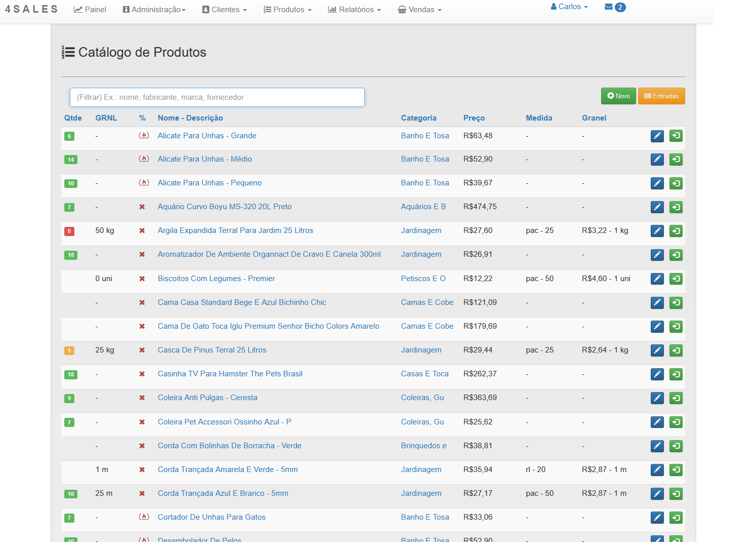Click edit pencil for Biscoitos Com Legumes - Premier
This screenshot has height=547, width=756.
coord(657,279)
